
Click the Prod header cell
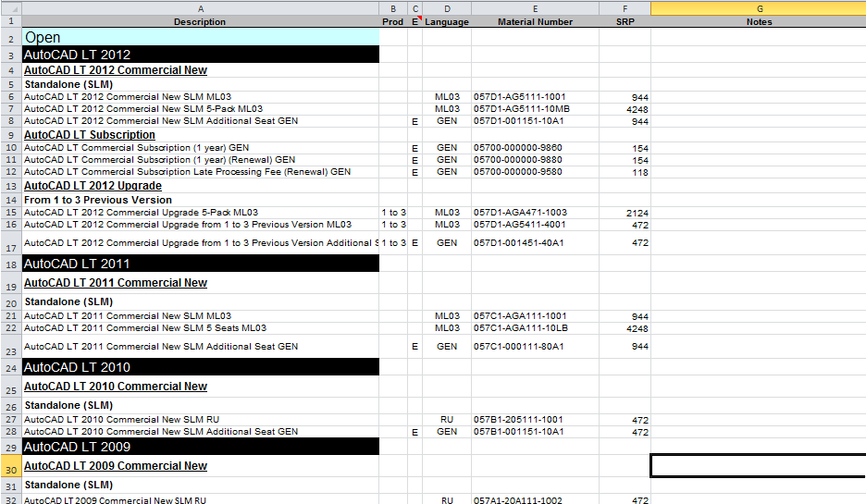tap(393, 21)
